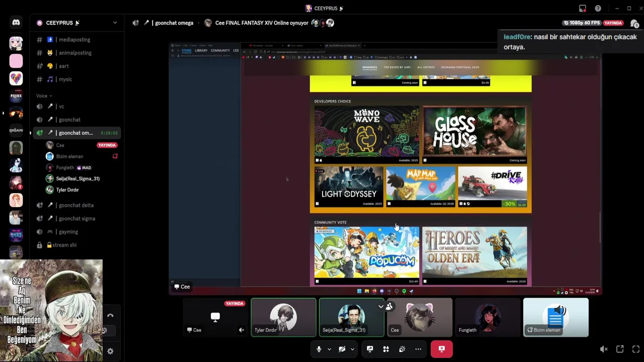644x362 pixels.
Task: Collapse the Voice category
Action: [x=44, y=96]
